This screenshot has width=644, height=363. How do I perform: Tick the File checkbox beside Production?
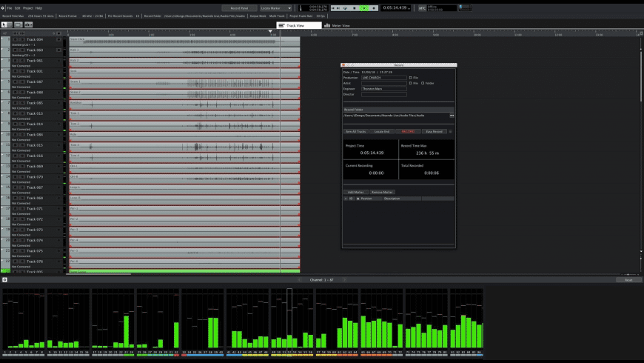tap(410, 77)
